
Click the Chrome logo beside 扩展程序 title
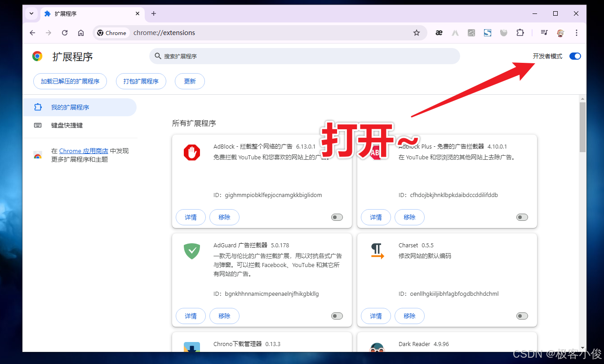click(37, 56)
